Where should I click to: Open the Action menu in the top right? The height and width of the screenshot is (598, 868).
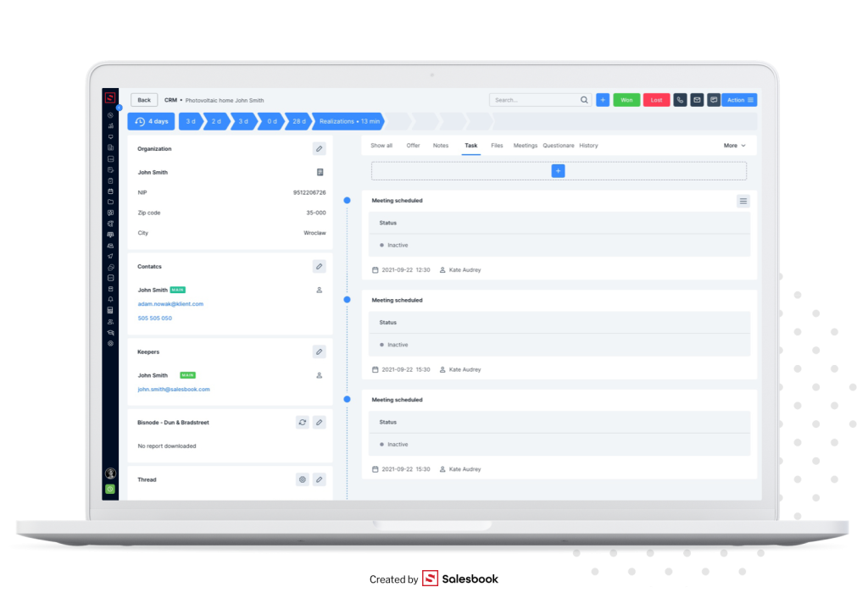pos(738,99)
